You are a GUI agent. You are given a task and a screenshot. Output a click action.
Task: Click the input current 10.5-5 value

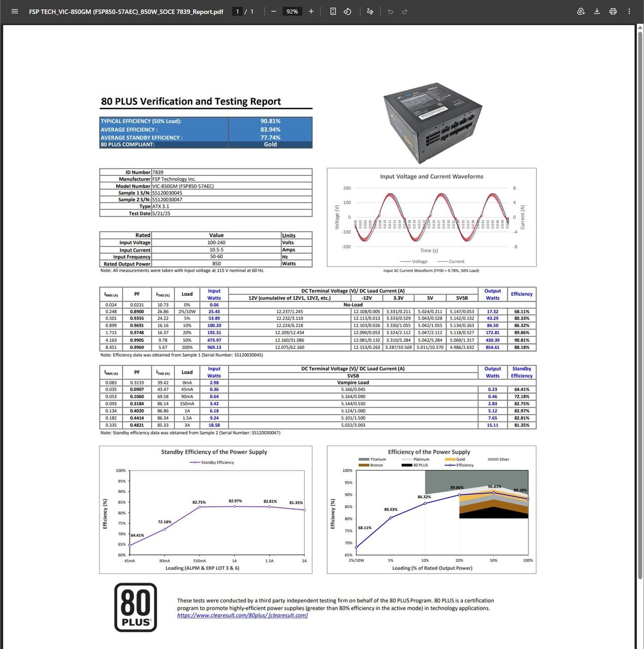click(x=217, y=249)
